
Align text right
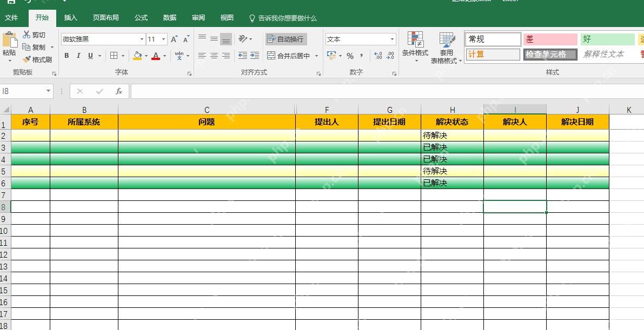click(x=226, y=56)
